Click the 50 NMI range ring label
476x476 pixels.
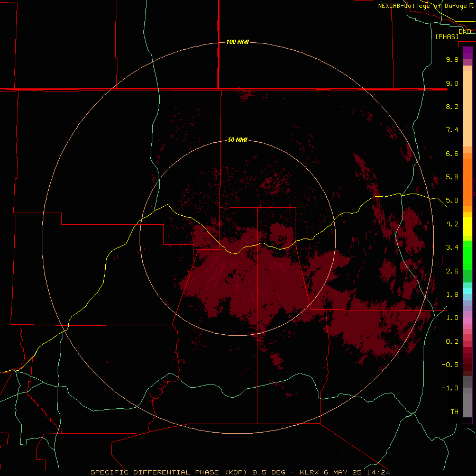pos(237,140)
